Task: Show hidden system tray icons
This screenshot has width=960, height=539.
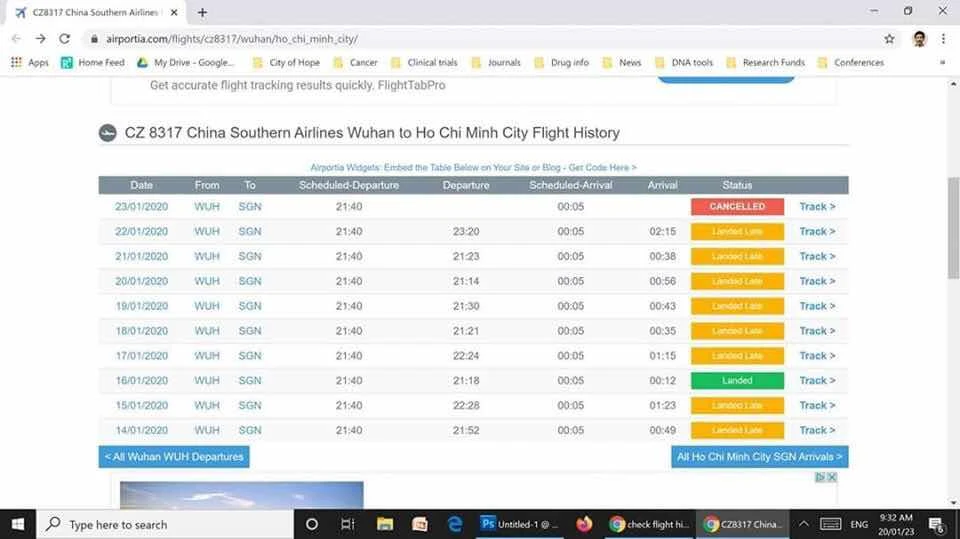Action: (804, 524)
